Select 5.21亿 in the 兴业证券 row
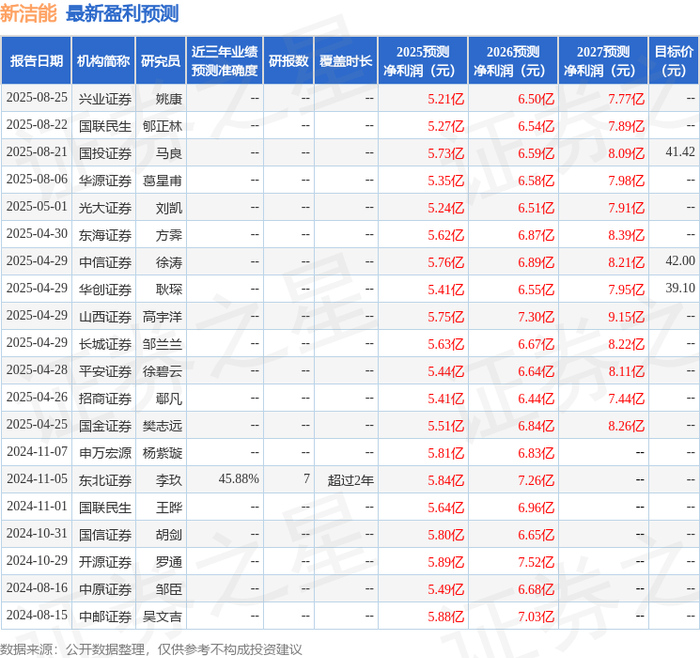700x658 pixels. 446,99
